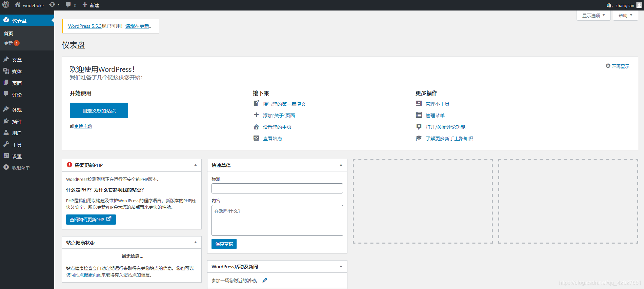Collapse the 需要更新PHP panel
The image size is (644, 289).
tap(196, 165)
